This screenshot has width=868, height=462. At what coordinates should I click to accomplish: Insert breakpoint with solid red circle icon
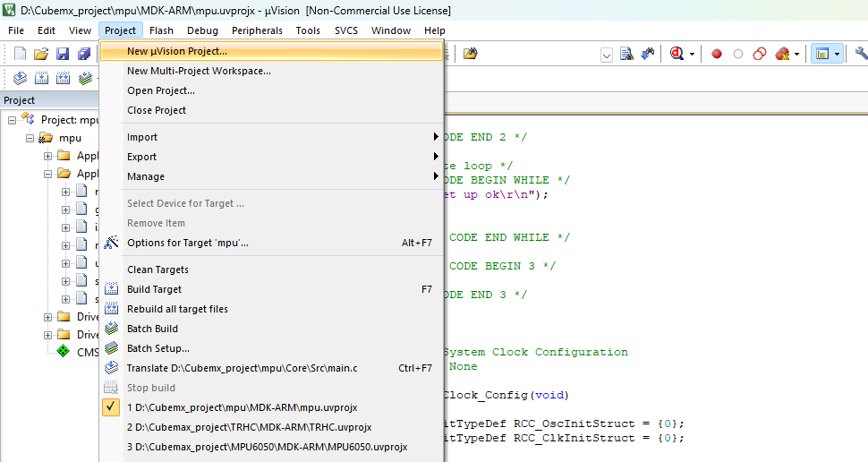point(717,54)
